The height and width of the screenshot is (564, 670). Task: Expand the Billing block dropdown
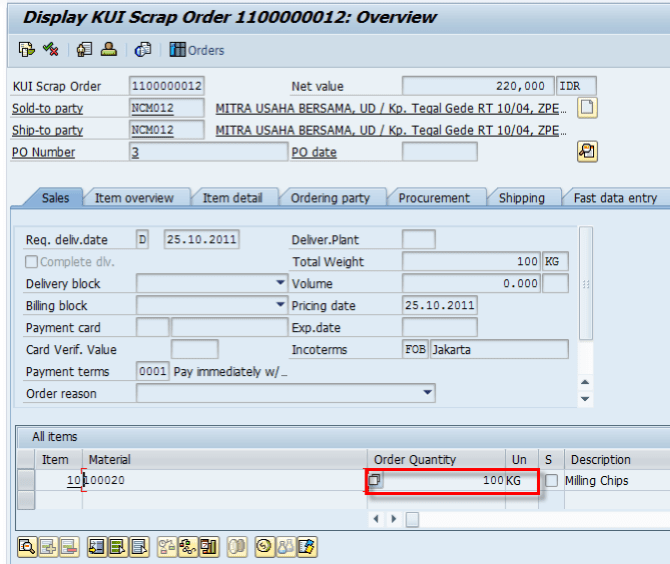(x=280, y=305)
